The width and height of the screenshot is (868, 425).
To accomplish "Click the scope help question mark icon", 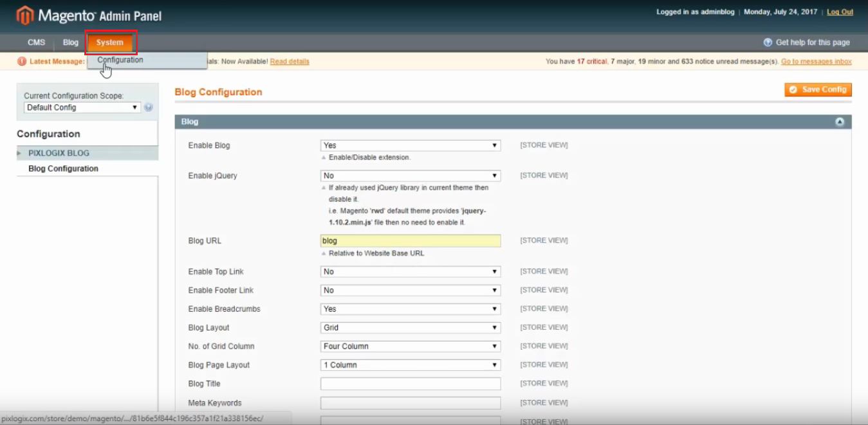I will 149,107.
